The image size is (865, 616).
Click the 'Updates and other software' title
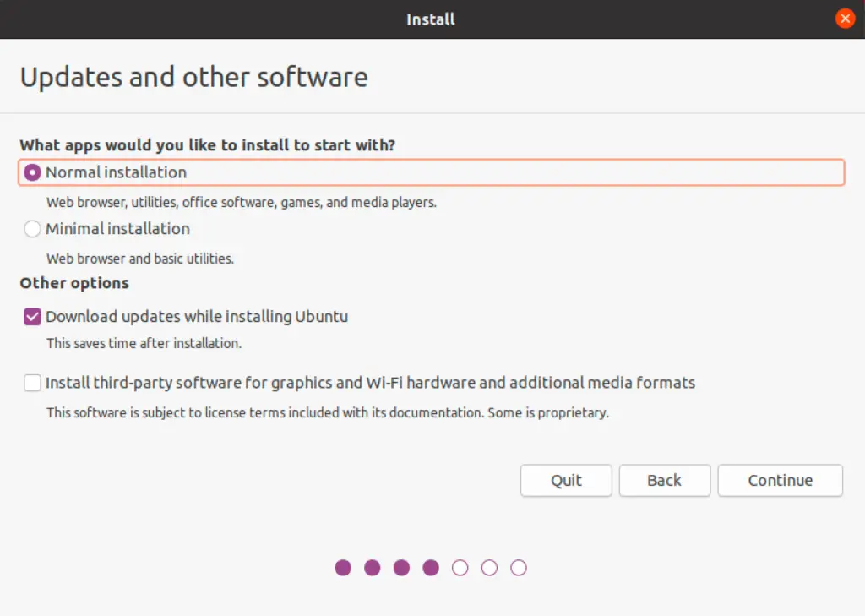tap(194, 77)
